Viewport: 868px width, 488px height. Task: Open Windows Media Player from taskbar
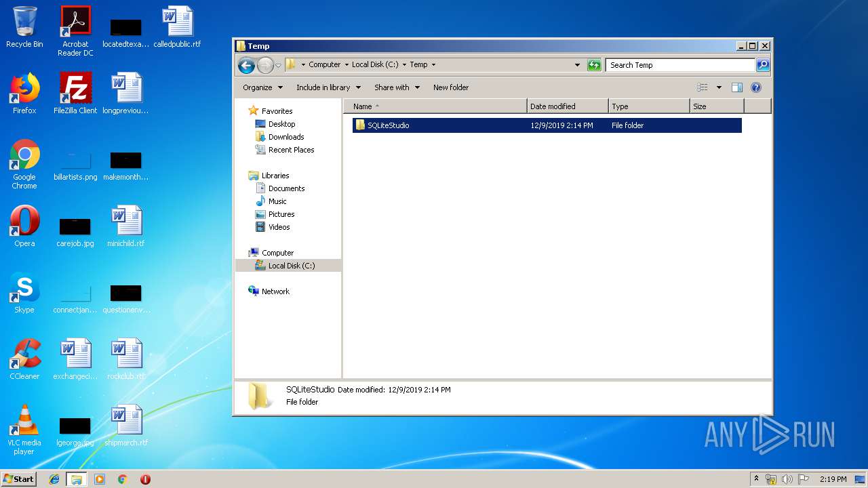click(100, 479)
